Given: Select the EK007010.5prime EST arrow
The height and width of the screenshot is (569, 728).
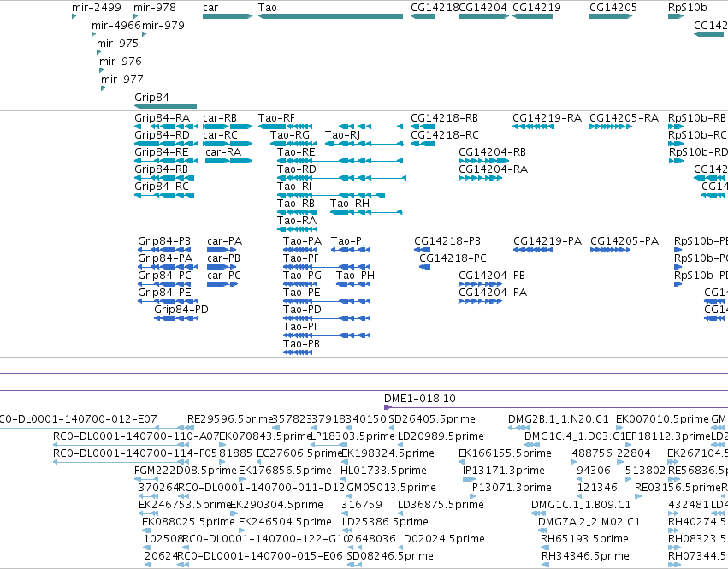Looking at the screenshot, I should [x=620, y=428].
